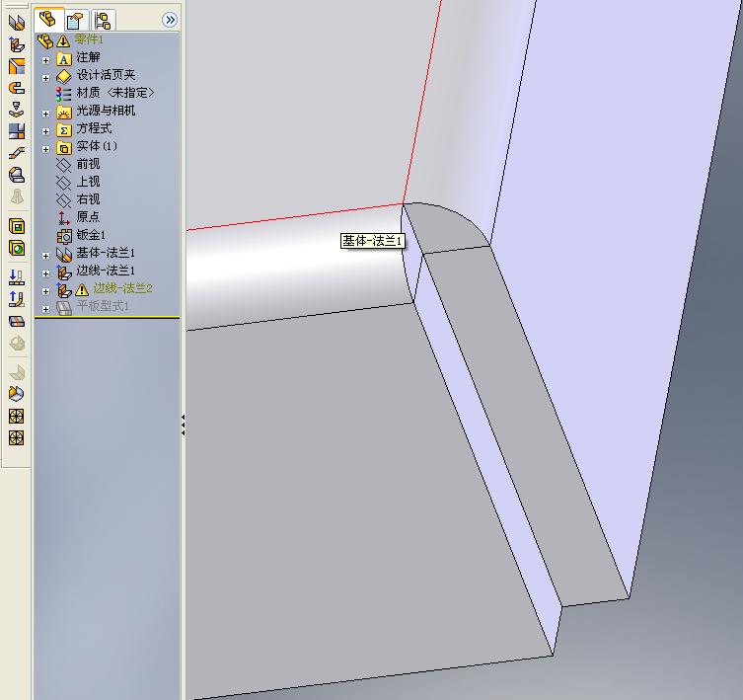Select the Jog tool

[17, 153]
